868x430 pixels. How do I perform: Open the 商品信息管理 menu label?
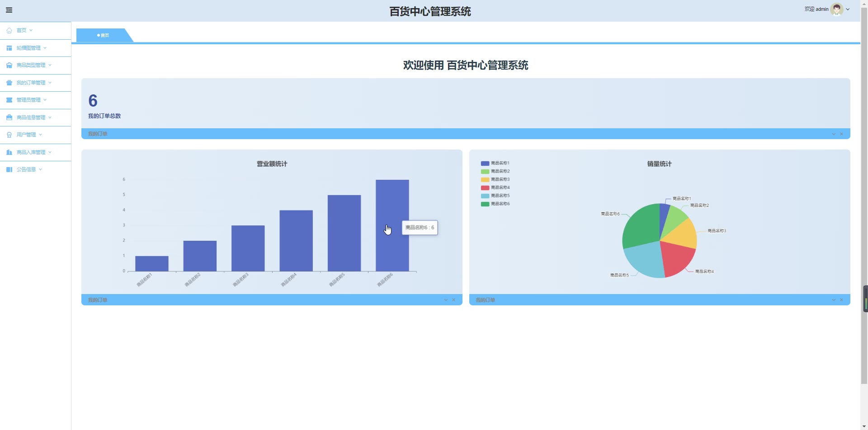(31, 117)
